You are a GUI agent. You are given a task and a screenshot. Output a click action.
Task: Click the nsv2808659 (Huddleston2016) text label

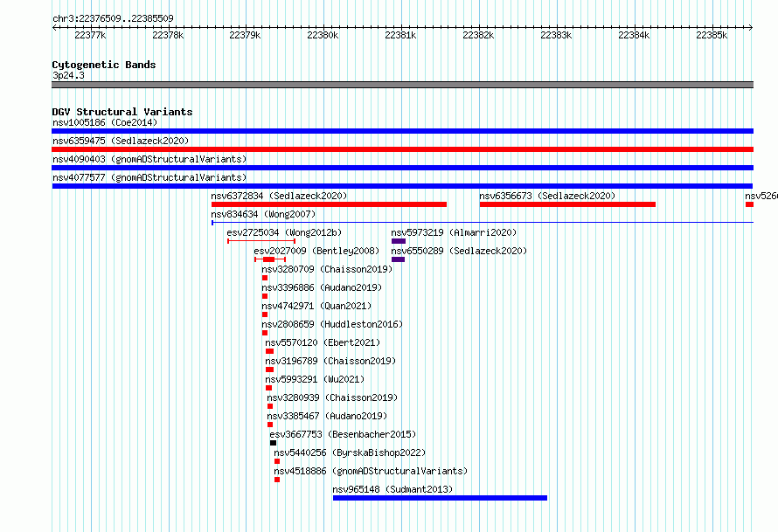click(332, 324)
